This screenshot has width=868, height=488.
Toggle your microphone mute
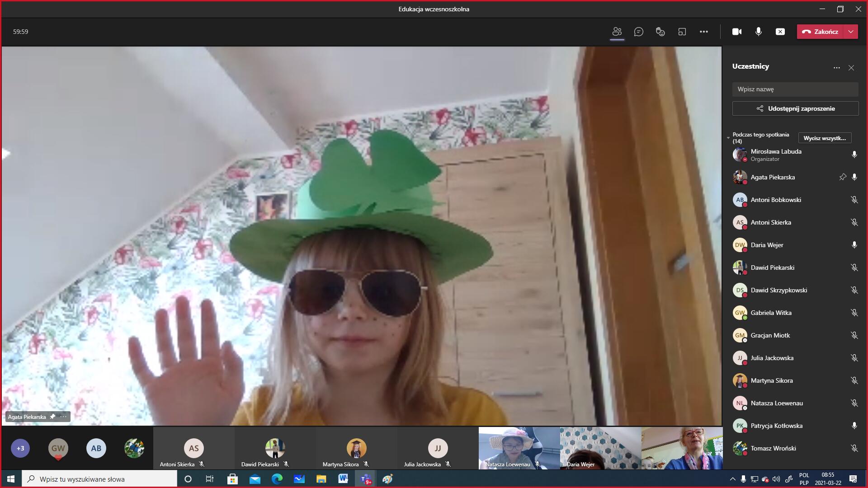[x=759, y=32]
